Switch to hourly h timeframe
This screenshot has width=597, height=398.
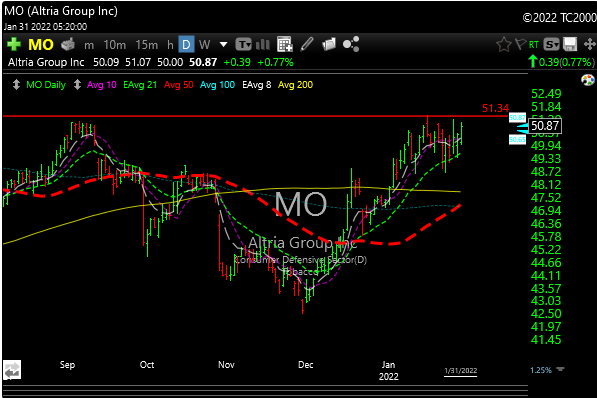coord(170,45)
